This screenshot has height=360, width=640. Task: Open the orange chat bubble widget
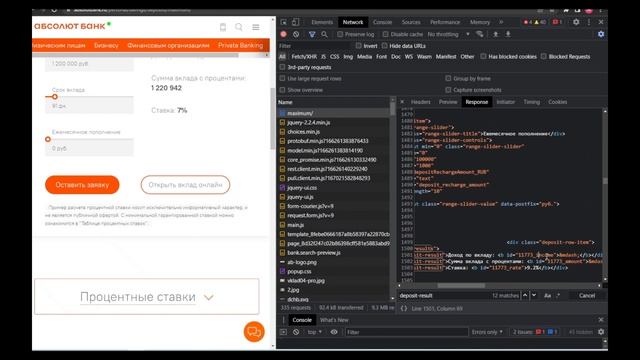click(x=254, y=331)
